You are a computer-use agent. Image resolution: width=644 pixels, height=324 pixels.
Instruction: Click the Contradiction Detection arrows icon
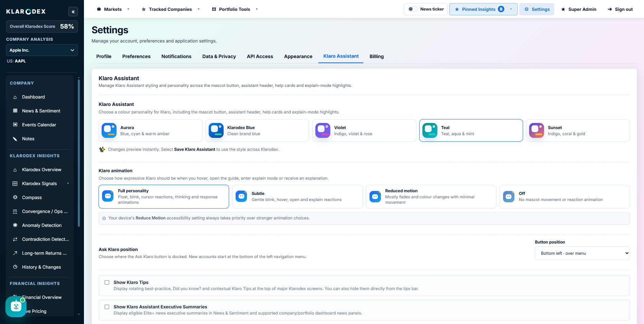click(x=15, y=239)
